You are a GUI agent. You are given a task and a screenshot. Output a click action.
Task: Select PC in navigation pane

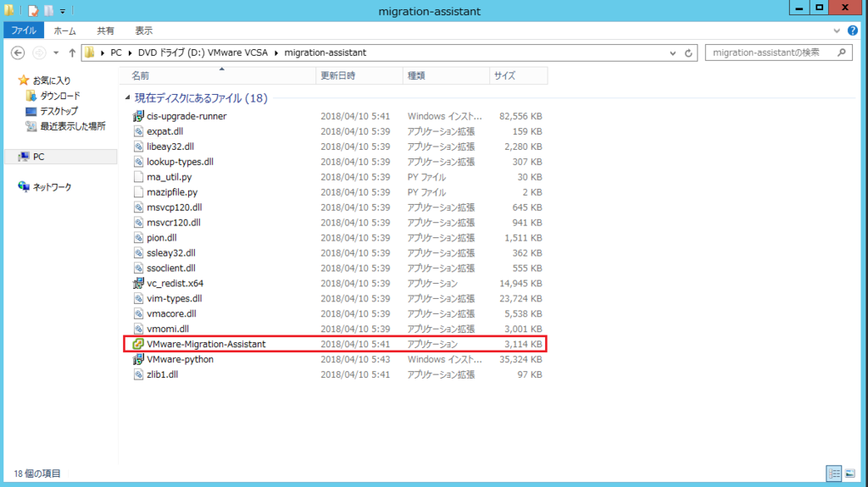click(38, 157)
